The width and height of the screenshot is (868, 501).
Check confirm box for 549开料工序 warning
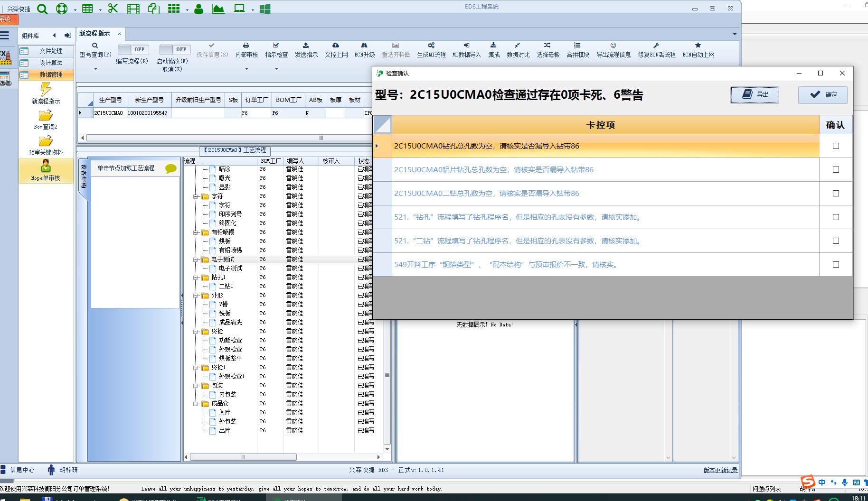(x=836, y=265)
